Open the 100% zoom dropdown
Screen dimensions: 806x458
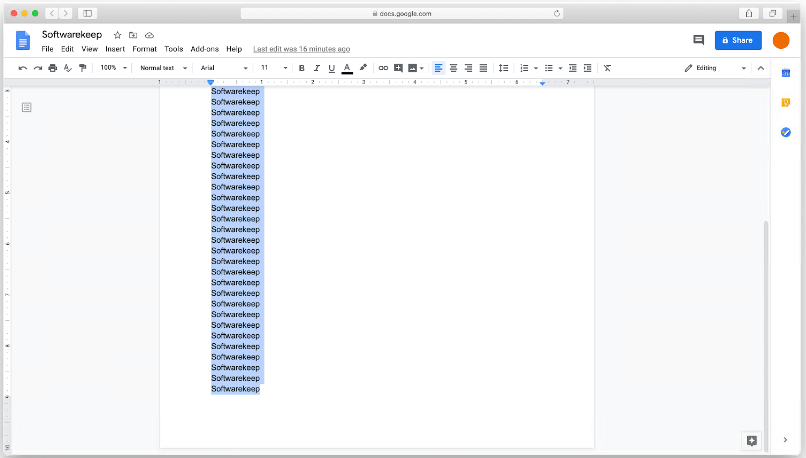pyautogui.click(x=113, y=68)
